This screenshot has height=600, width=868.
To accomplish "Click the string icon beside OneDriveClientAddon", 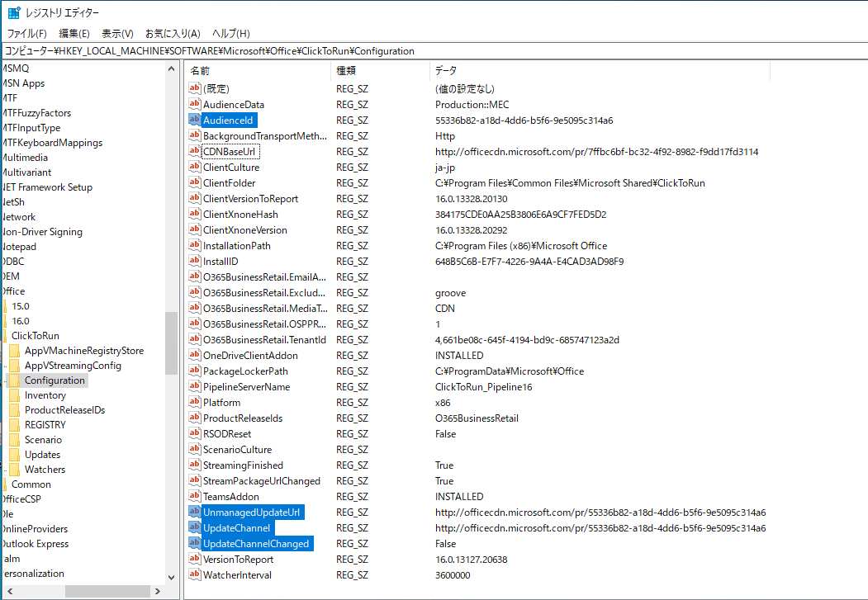I will tap(194, 354).
